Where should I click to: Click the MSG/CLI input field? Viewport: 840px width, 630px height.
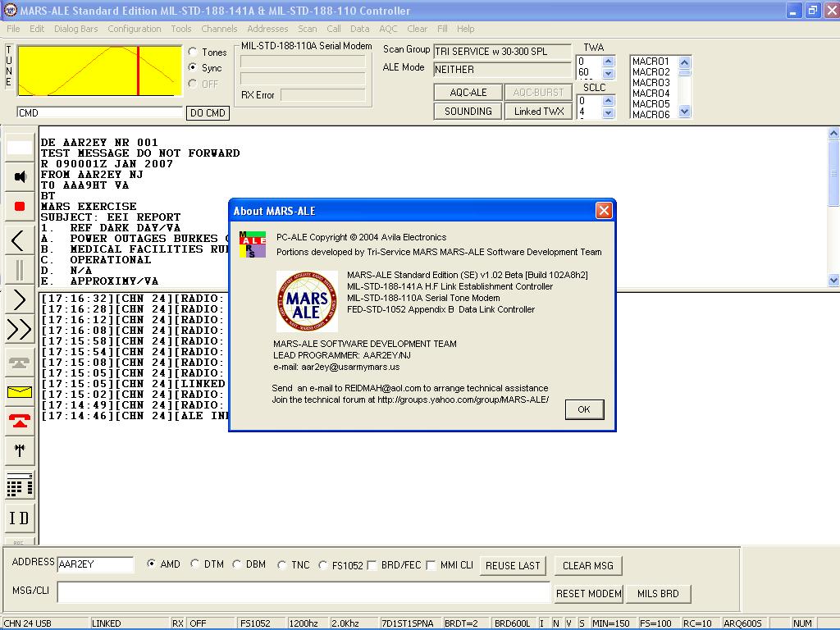tap(295, 591)
